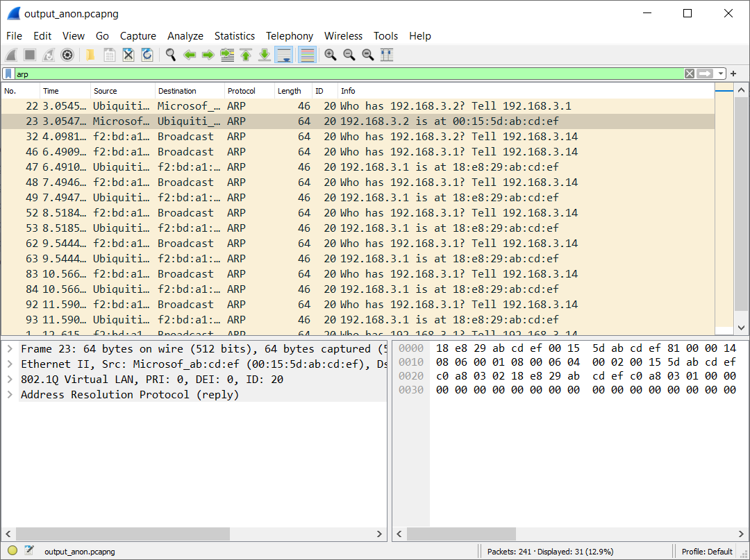Select packet 22 ARP request row
Viewport: 750px width, 560px height.
(x=358, y=106)
